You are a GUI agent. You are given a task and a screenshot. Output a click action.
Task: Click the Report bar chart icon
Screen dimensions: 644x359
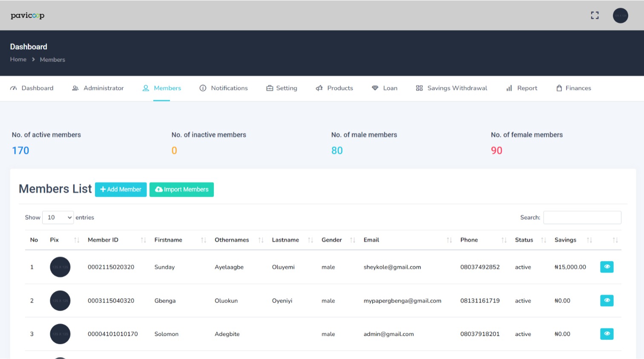pyautogui.click(x=509, y=88)
